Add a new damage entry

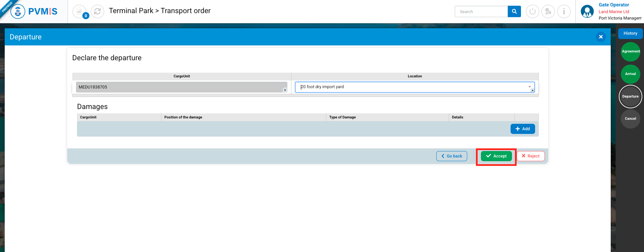pos(522,129)
